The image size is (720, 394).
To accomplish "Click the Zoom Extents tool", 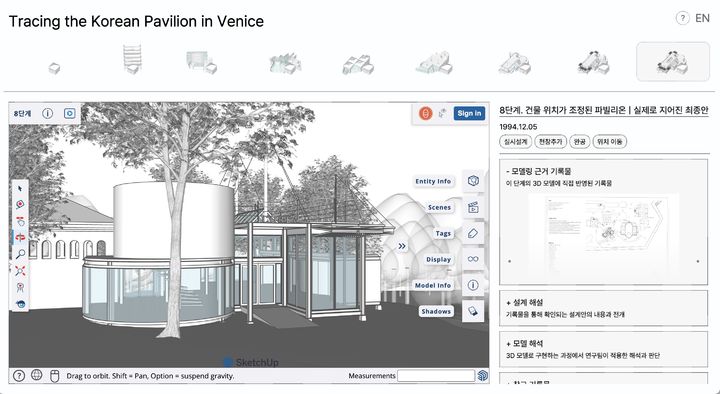I will point(20,271).
